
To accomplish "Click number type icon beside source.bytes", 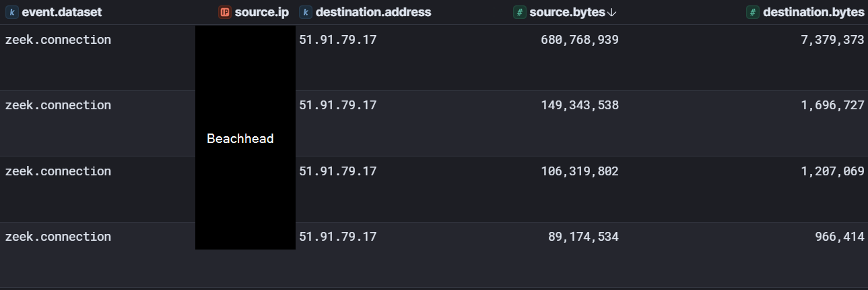I will pyautogui.click(x=519, y=12).
